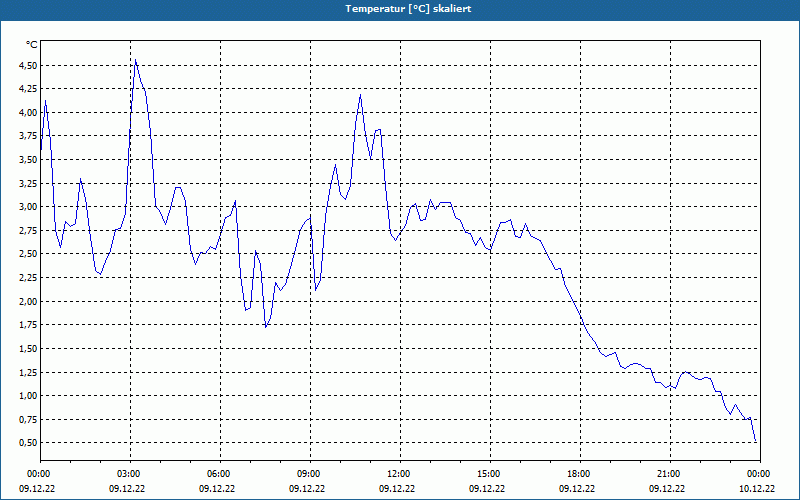Click the 18:00 time axis label
This screenshot has height=500, width=800.
tap(580, 474)
